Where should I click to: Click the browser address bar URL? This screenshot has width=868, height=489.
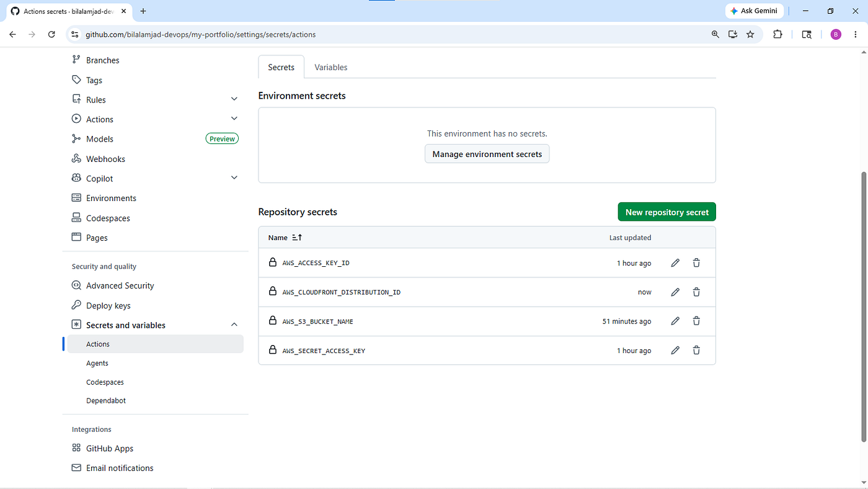coord(200,35)
